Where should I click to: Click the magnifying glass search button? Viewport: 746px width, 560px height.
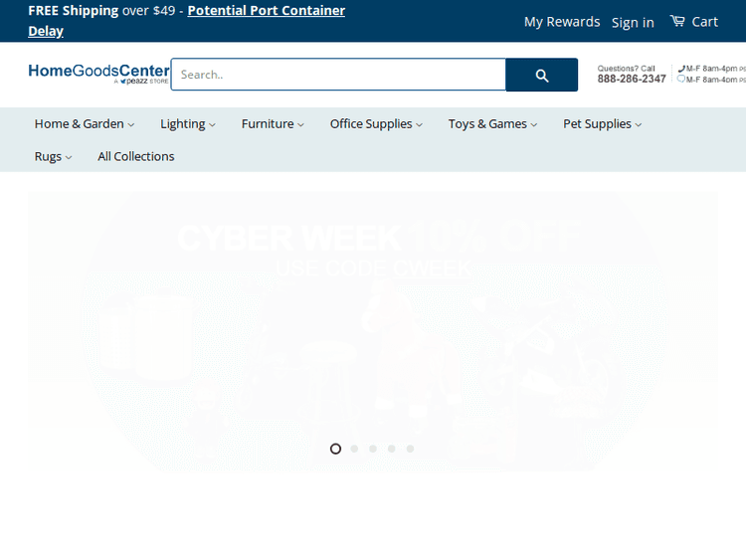(541, 76)
